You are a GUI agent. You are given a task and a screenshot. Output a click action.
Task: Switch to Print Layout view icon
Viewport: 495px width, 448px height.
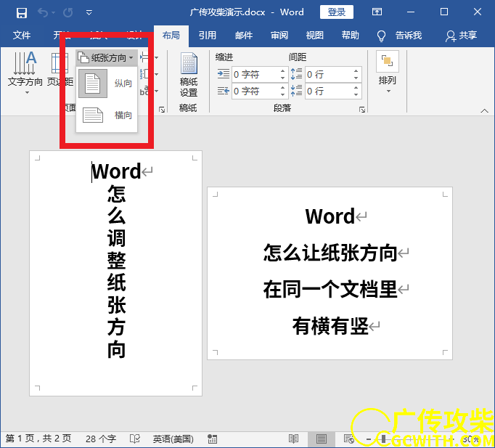pos(322,439)
